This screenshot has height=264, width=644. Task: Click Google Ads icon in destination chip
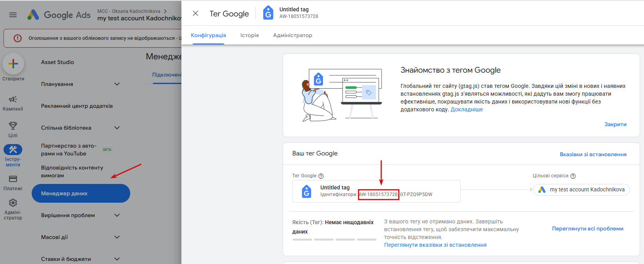(542, 190)
